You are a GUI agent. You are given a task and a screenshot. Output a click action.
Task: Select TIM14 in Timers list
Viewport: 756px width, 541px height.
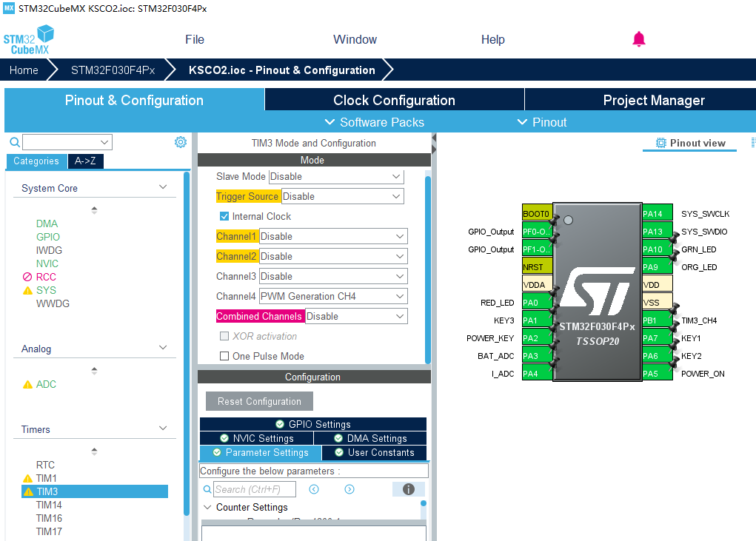point(49,505)
